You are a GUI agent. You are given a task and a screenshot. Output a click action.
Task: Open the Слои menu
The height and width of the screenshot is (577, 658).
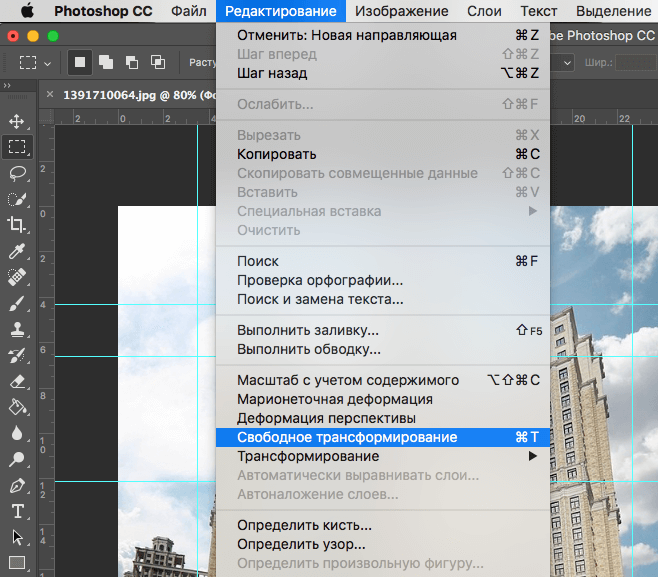(x=484, y=11)
